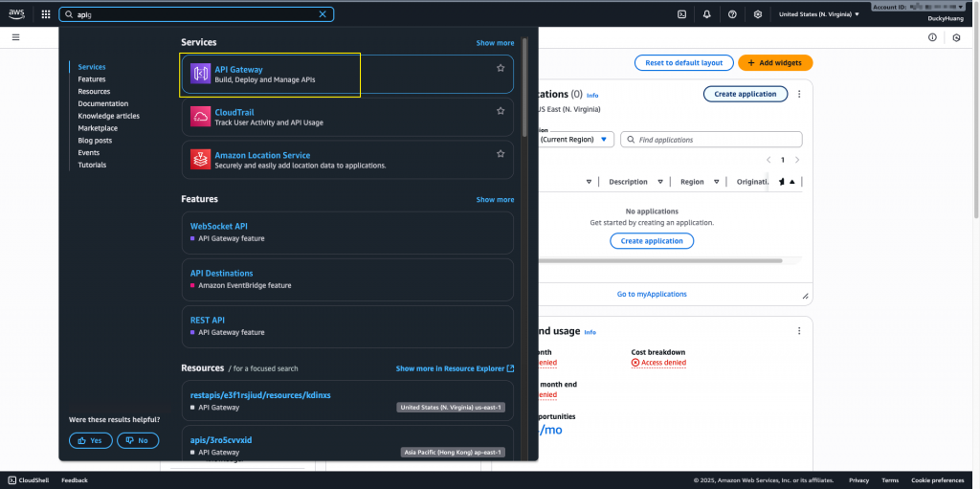
Task: Click the Info link beside Cost and usage
Action: 590,332
